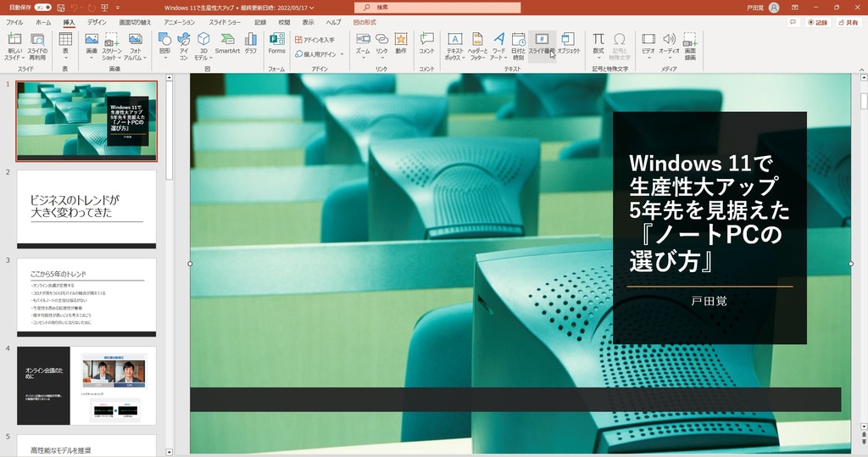The width and height of the screenshot is (868, 457).
Task: Insert a SmartArt graphic
Action: tap(227, 43)
